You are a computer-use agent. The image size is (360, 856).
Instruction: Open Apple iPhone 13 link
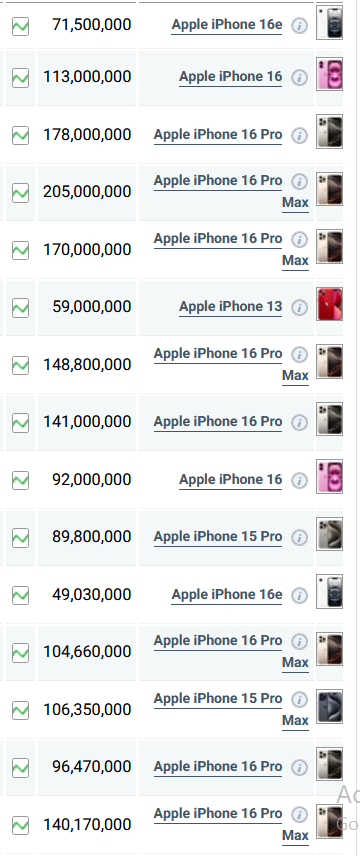[231, 307]
